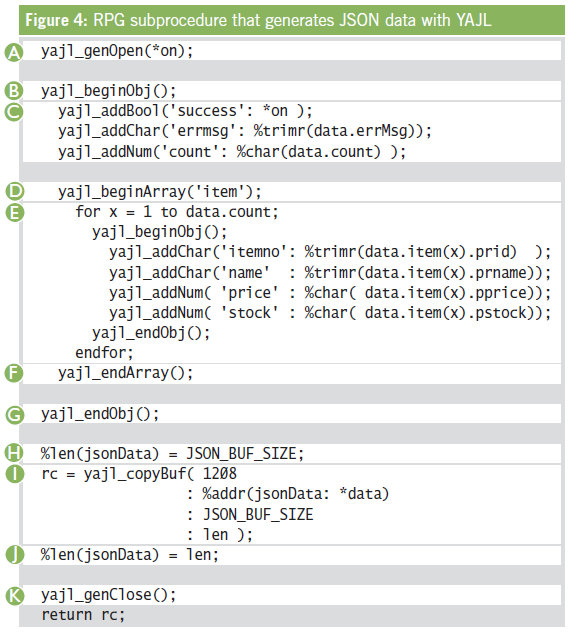Image resolution: width=570 pixels, height=632 pixels.
Task: Click the yajl_addChar 'itemno' line
Action: [x=330, y=252]
